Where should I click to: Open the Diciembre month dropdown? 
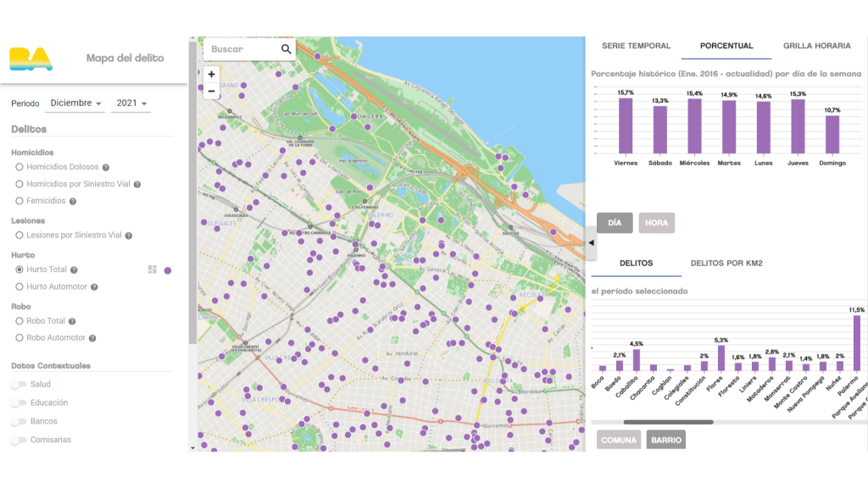tap(76, 103)
